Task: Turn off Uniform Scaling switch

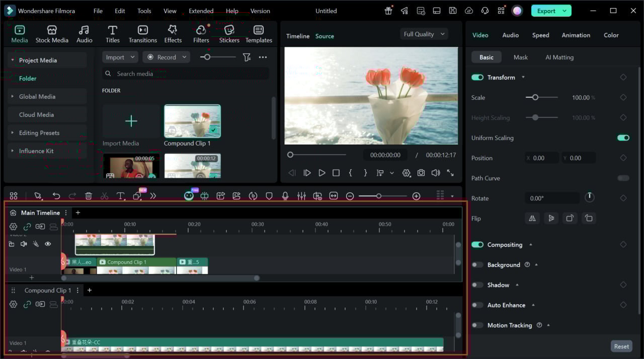Action: pyautogui.click(x=623, y=138)
